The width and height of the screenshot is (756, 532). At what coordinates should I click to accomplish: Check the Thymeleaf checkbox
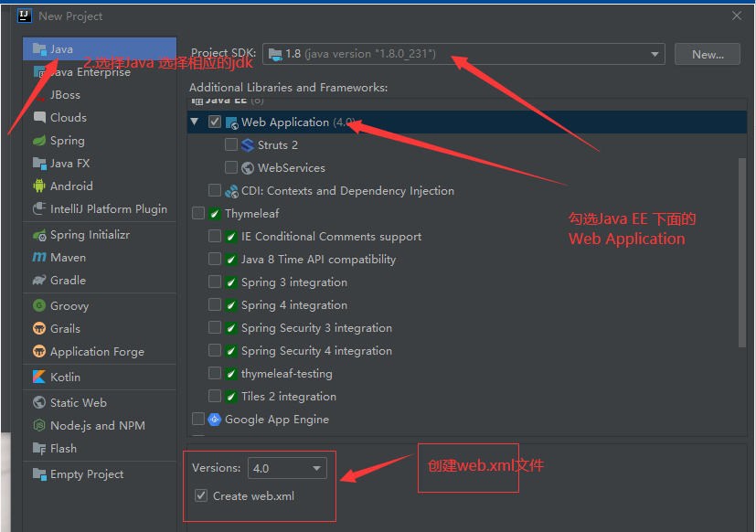[x=198, y=213]
